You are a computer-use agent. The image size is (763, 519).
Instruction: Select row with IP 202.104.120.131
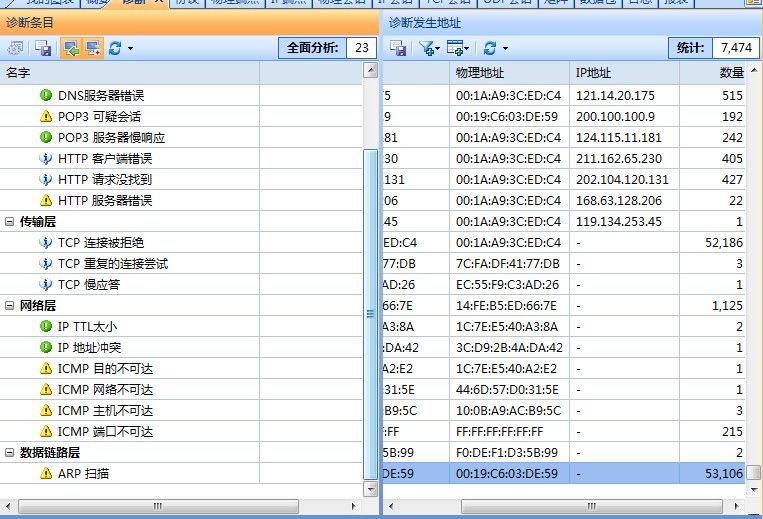[564, 179]
